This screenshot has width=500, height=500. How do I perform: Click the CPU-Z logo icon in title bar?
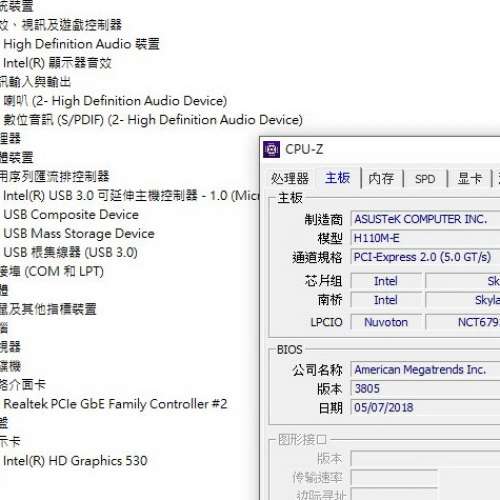pyautogui.click(x=272, y=149)
